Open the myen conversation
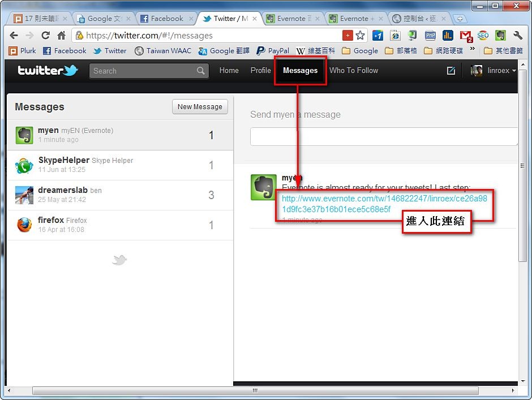 120,135
